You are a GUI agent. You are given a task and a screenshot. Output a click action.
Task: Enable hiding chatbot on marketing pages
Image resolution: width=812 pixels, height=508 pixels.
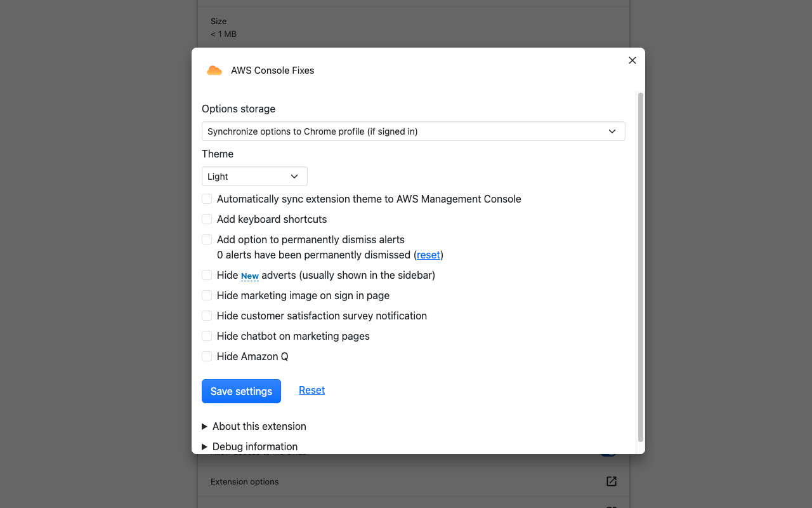coord(206,335)
